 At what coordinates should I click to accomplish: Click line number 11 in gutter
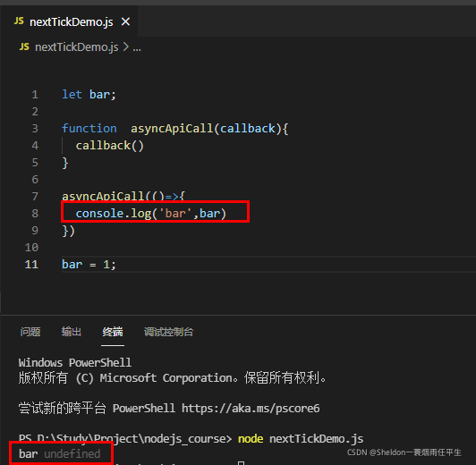[x=31, y=264]
